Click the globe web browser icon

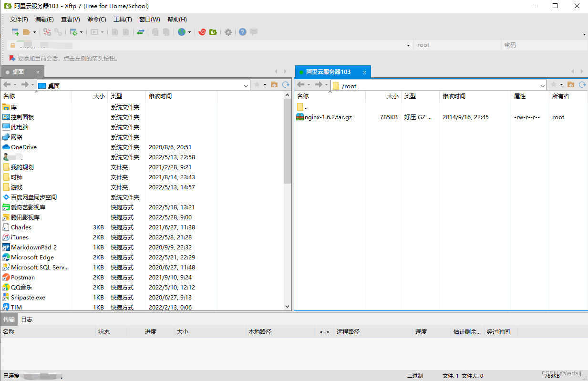point(181,32)
